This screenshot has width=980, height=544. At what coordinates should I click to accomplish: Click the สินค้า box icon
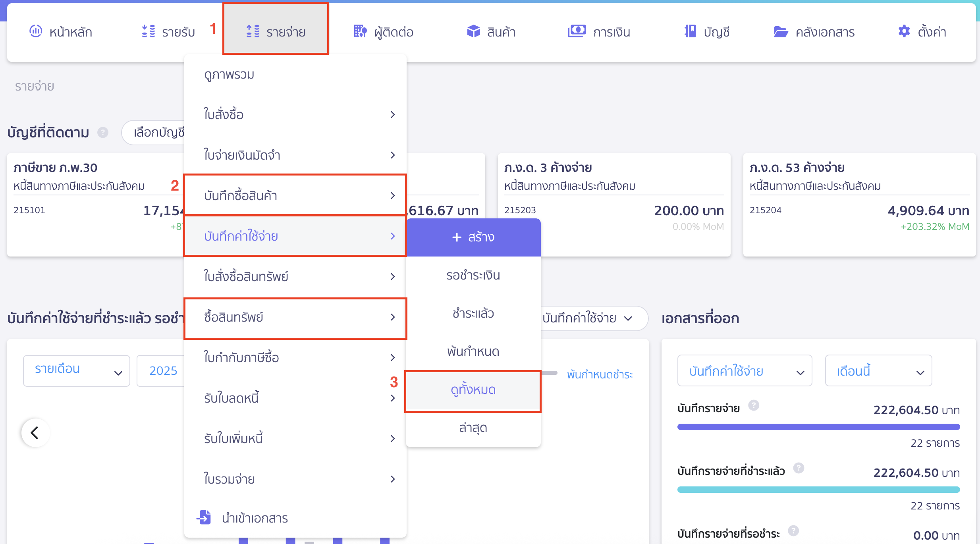tap(473, 31)
